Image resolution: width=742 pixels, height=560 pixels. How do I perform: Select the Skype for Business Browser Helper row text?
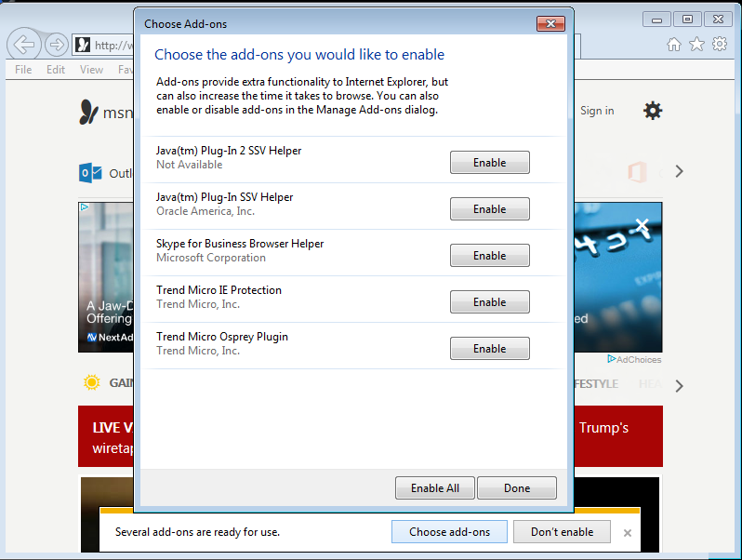[240, 244]
